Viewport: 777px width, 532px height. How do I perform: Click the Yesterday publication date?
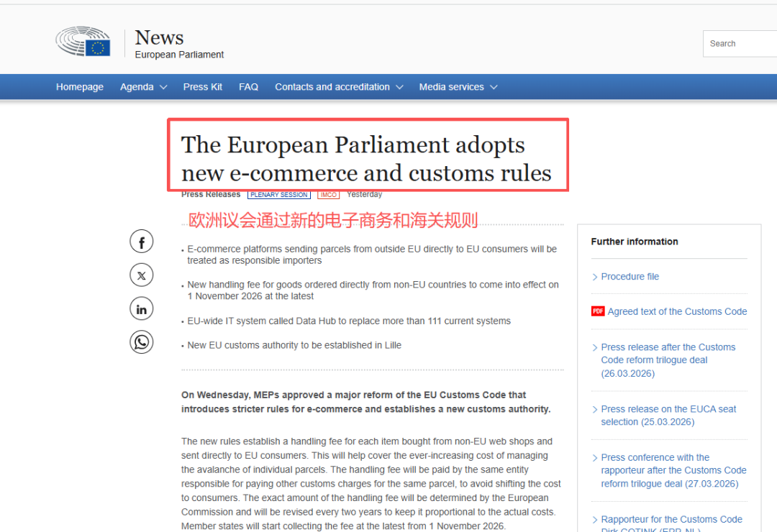(x=364, y=194)
